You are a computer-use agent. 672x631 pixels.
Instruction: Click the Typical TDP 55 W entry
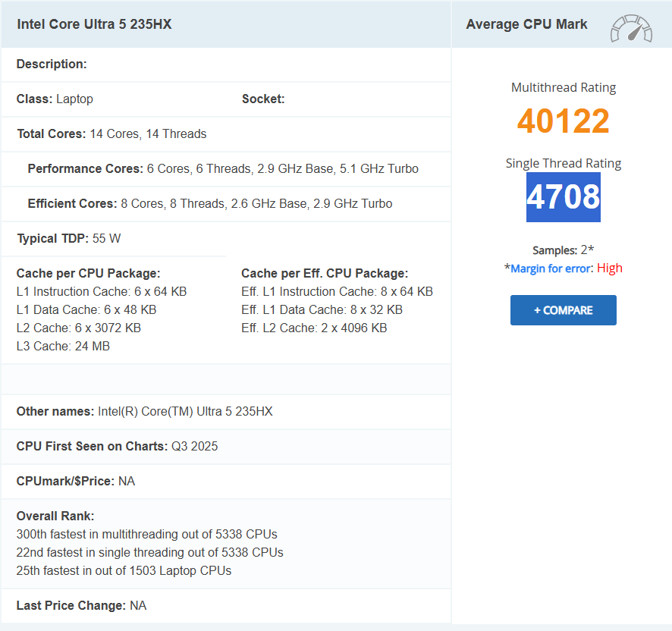point(69,239)
